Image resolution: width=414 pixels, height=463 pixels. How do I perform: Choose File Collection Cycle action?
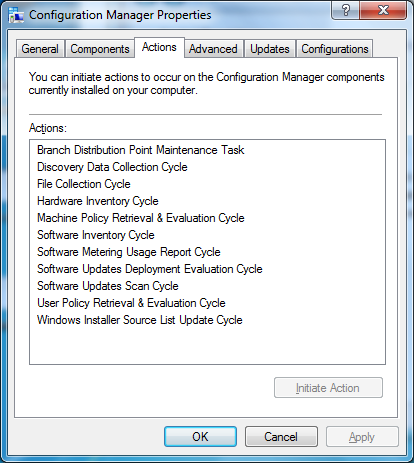click(84, 184)
